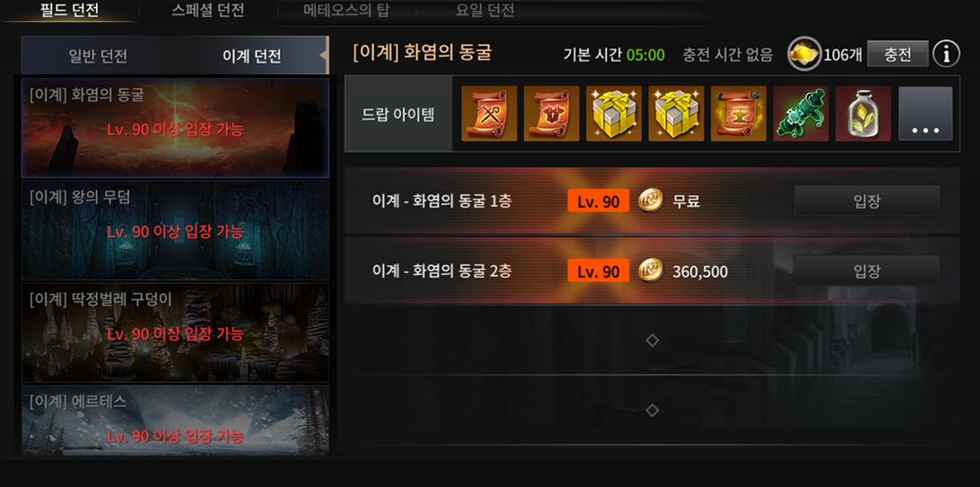This screenshot has height=487, width=980.
Task: Switch to 이계 던전 sub-tab
Action: coord(252,57)
